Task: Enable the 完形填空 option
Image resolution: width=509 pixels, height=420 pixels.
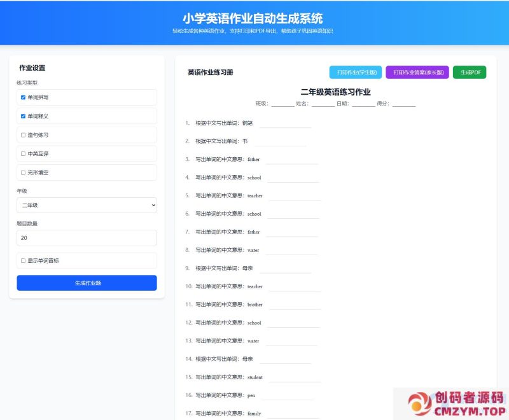Action: coord(22,172)
